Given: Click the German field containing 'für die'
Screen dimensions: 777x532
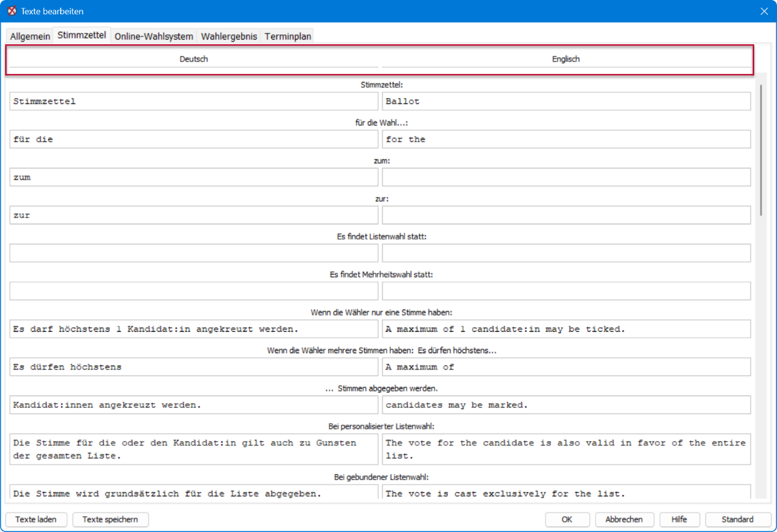Looking at the screenshot, I should [x=194, y=139].
